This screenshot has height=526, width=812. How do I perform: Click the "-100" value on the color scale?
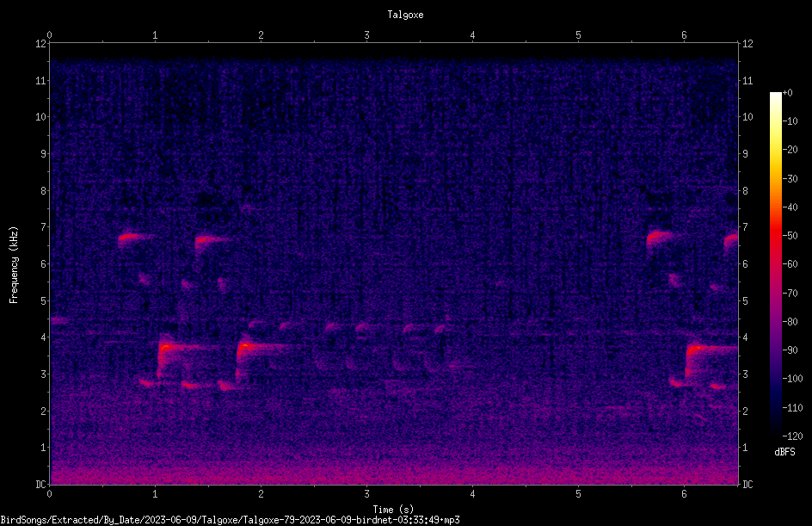tap(792, 379)
